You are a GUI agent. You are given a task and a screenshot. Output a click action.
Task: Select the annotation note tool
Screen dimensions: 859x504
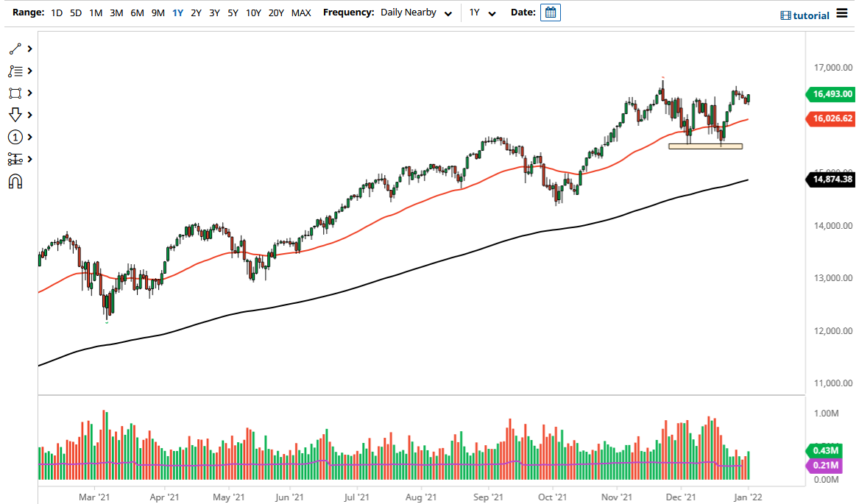point(15,70)
